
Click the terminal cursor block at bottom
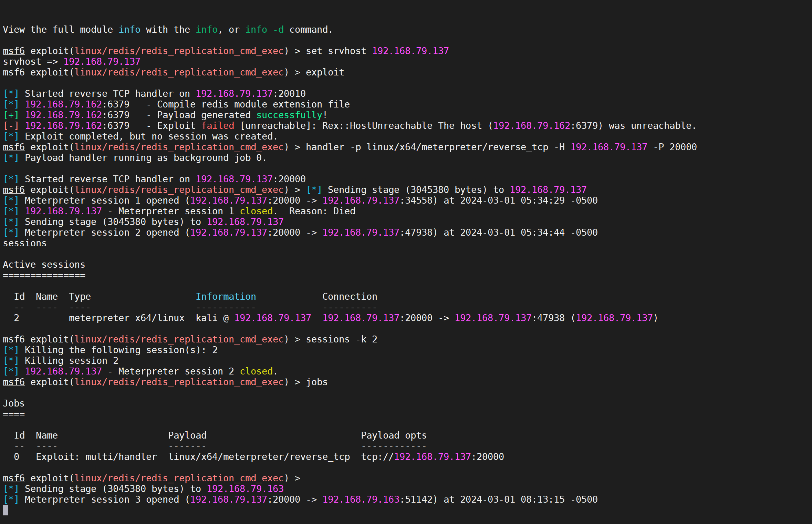6,510
